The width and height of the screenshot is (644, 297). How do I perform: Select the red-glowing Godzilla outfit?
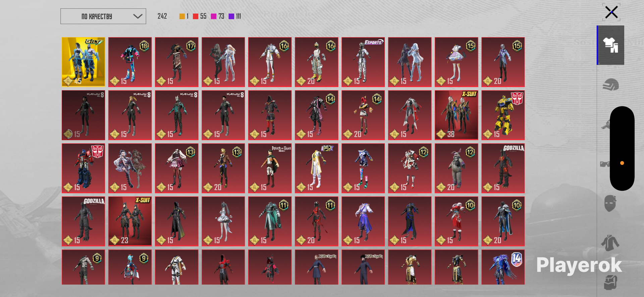503,168
